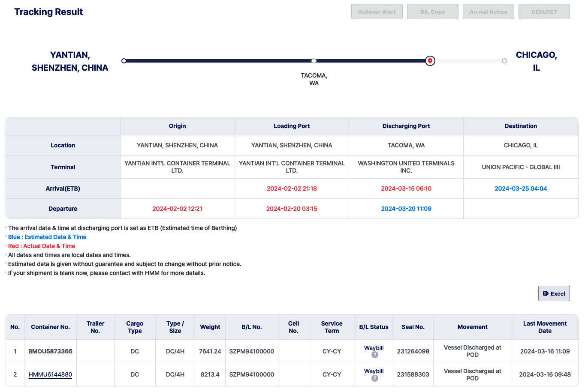Open Waybill link for container BMOU5873365
This screenshot has width=585, height=392.
click(x=374, y=348)
